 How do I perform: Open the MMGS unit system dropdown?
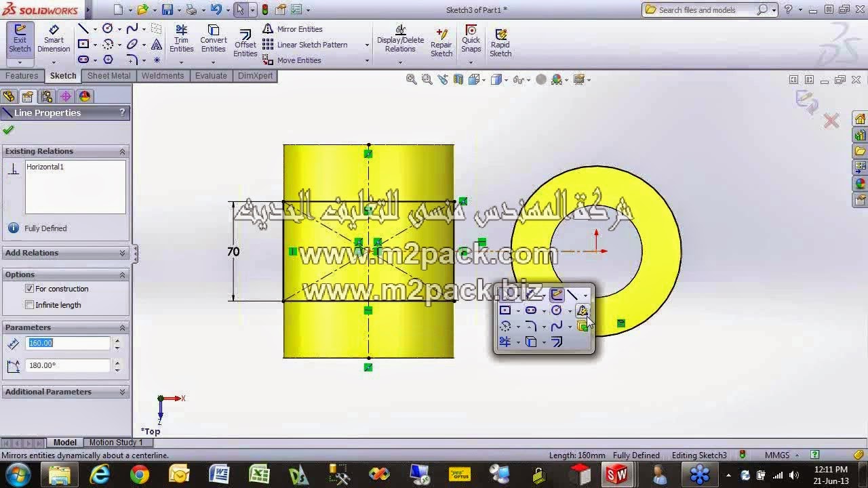click(x=797, y=455)
